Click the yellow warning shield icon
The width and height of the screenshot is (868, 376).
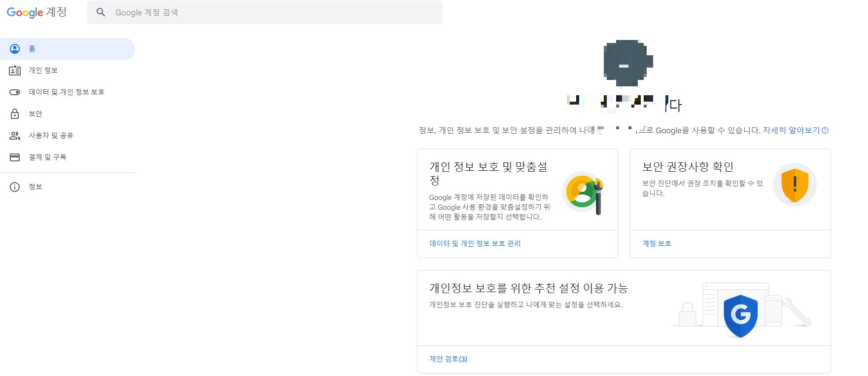pyautogui.click(x=795, y=185)
